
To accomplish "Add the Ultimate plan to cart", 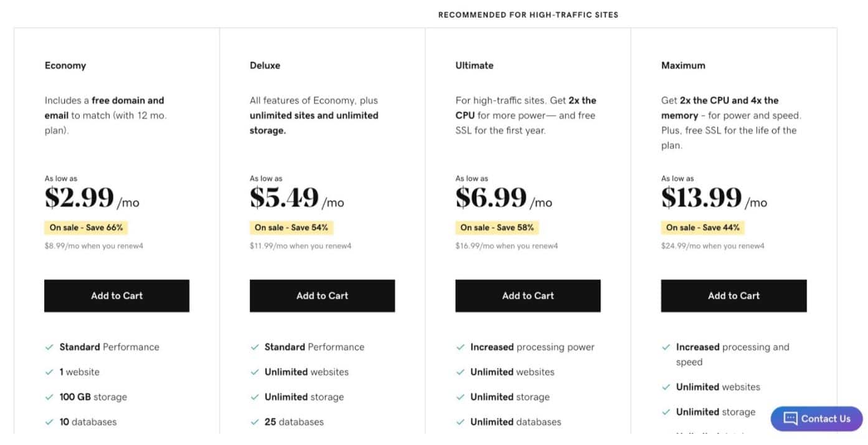I will pos(528,295).
